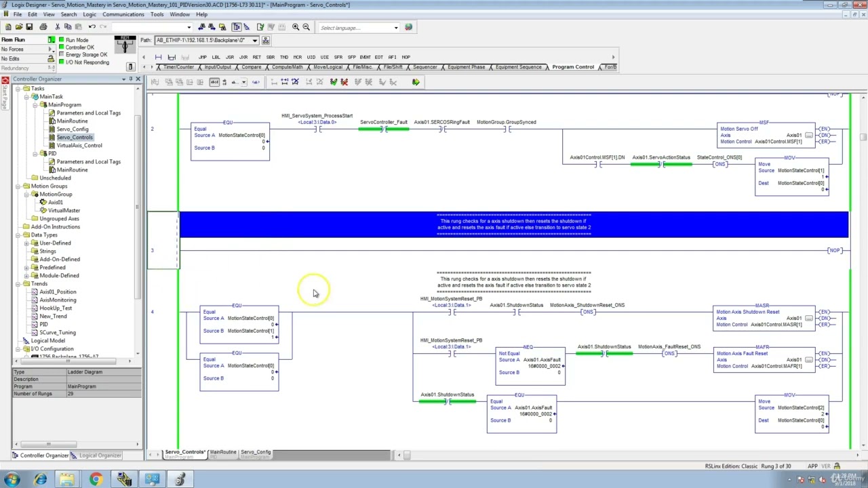Insert the LBL instruction
868x488 pixels.
pyautogui.click(x=216, y=57)
